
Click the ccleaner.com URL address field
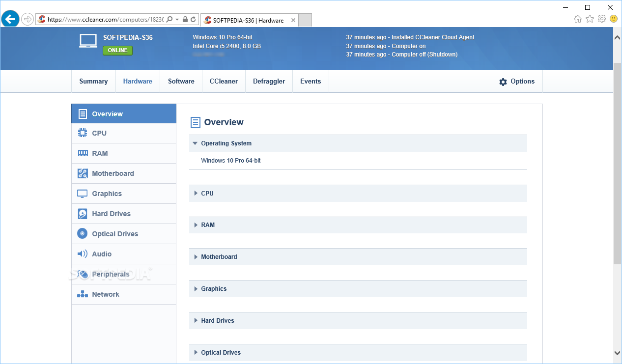(106, 20)
